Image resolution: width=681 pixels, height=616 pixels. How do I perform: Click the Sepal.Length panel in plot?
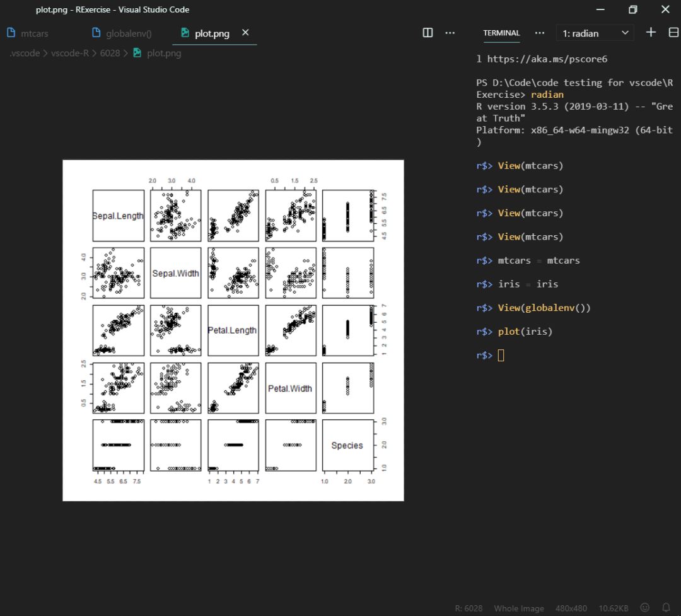click(118, 216)
